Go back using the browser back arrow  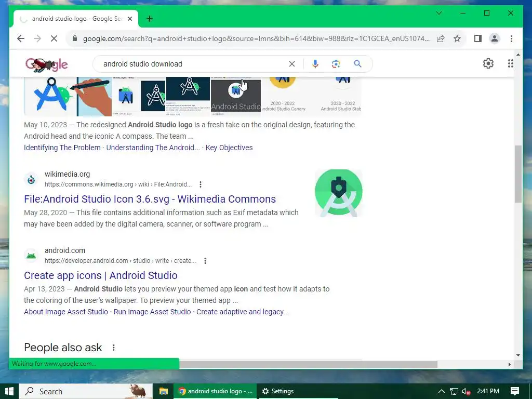[x=21, y=38]
